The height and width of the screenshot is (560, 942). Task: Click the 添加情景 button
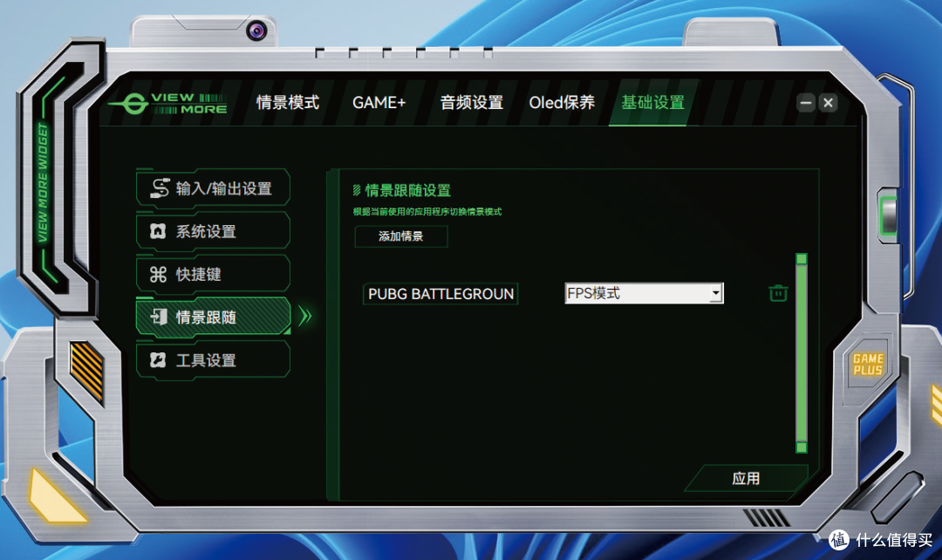pyautogui.click(x=400, y=236)
